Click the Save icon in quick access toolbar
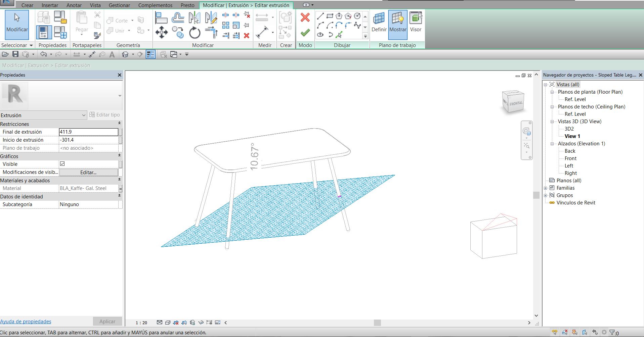This screenshot has width=644, height=337. pyautogui.click(x=15, y=54)
